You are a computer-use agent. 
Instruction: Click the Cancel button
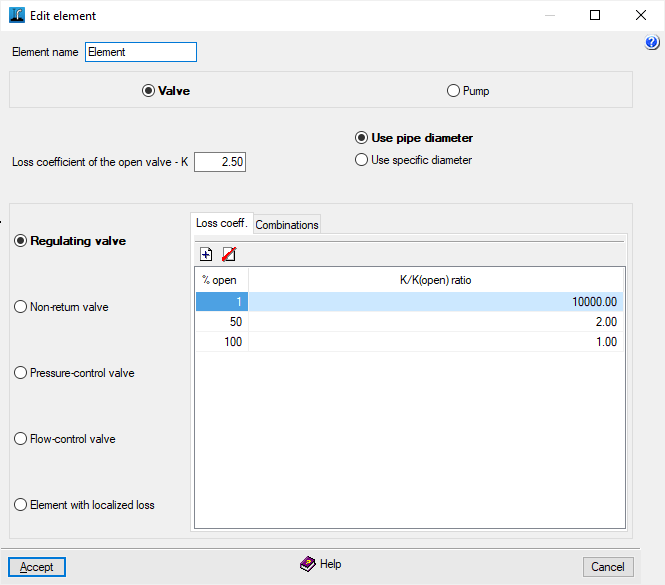click(608, 567)
